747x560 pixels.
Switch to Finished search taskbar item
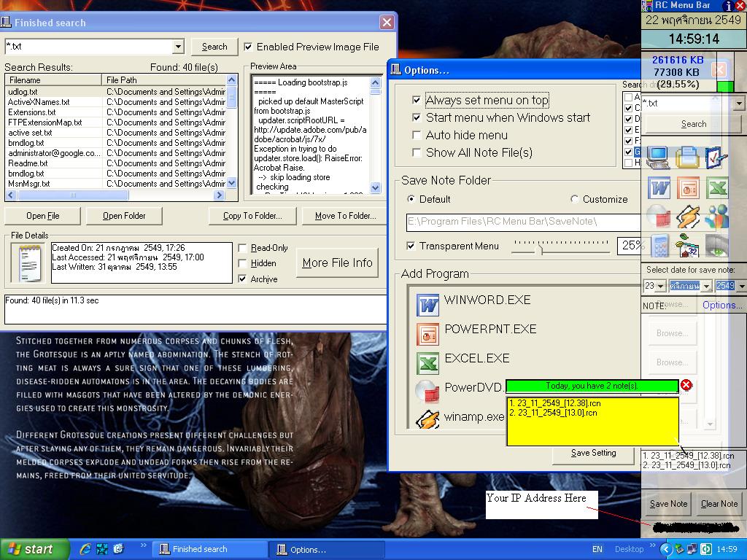pyautogui.click(x=211, y=549)
